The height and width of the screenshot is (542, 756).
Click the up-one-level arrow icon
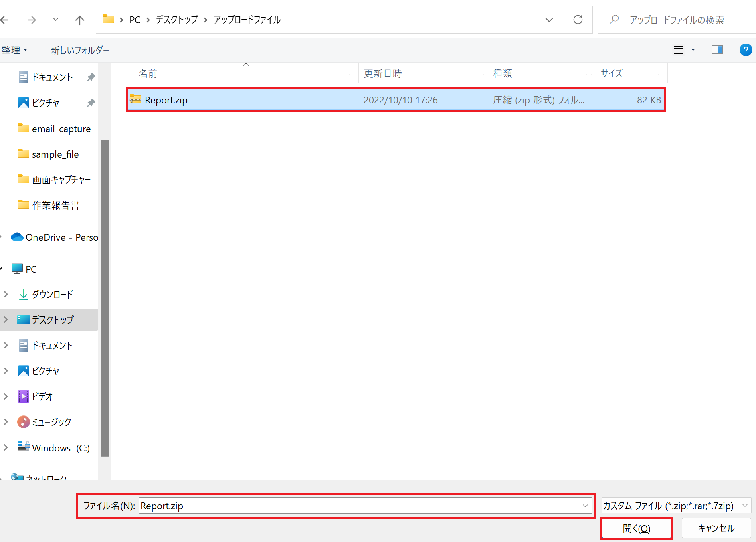80,20
